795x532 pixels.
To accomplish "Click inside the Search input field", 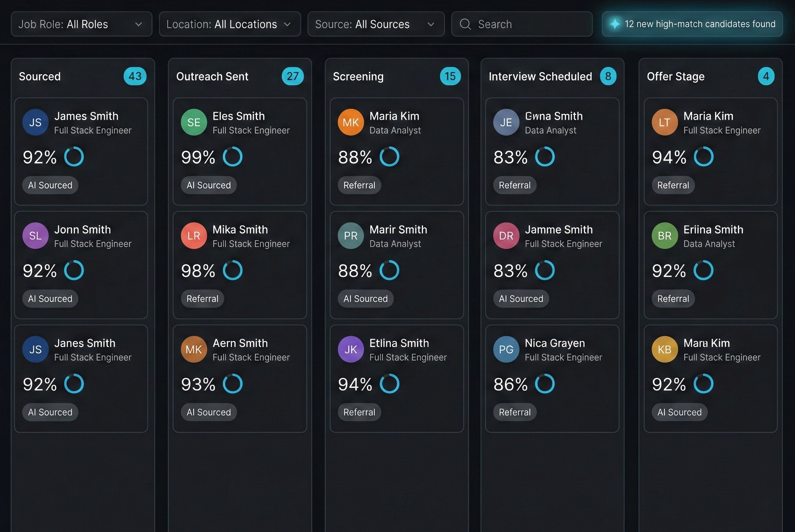I will (522, 24).
